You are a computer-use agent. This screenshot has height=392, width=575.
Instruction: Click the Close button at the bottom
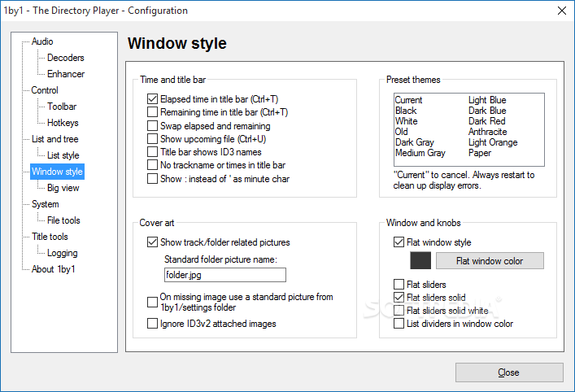(x=509, y=372)
